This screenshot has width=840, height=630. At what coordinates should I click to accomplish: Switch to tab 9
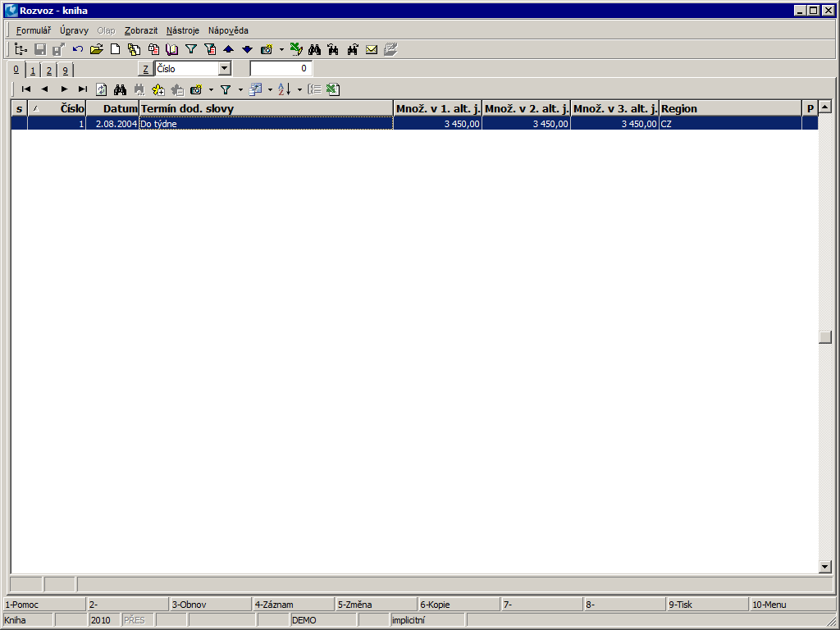coord(66,71)
